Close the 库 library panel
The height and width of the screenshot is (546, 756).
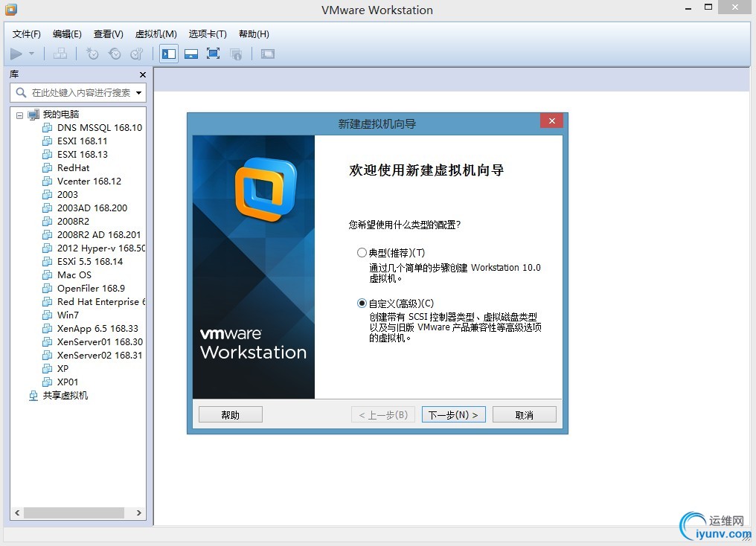pos(142,74)
